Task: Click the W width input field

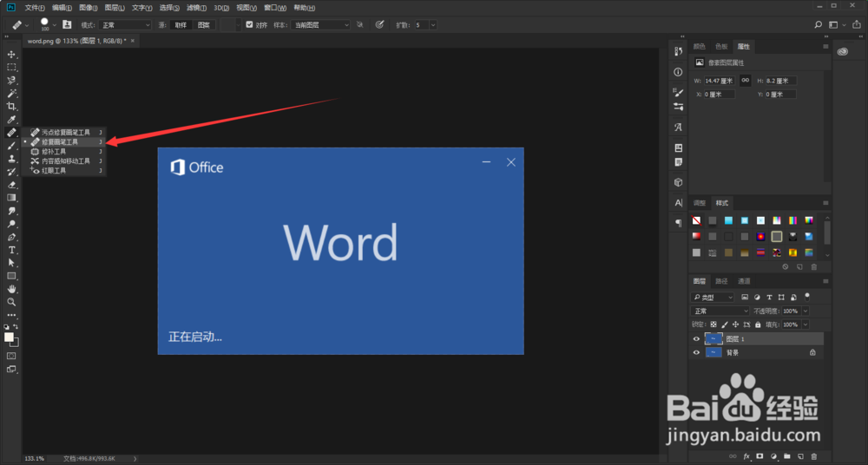Action: [x=720, y=81]
